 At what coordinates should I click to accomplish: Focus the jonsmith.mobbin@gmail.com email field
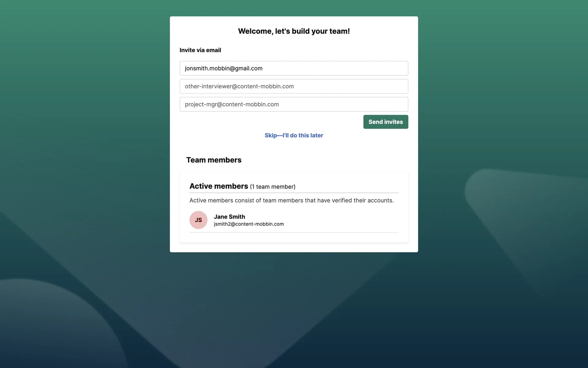pyautogui.click(x=294, y=68)
